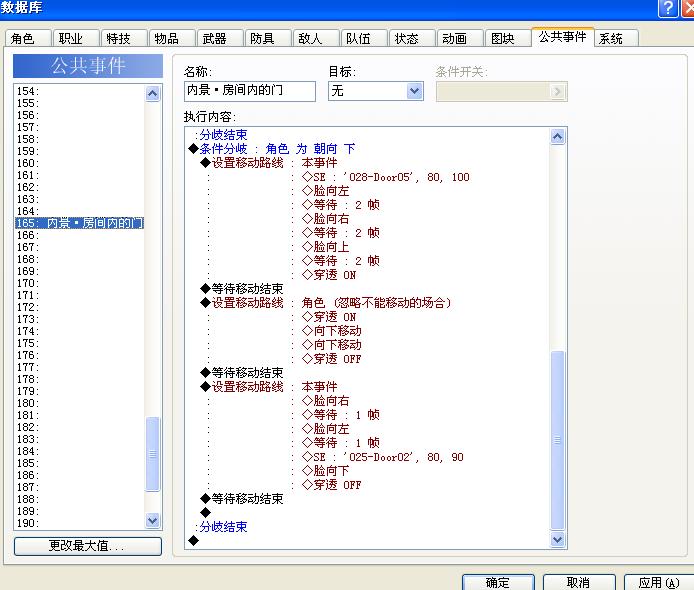Select event row 160
694x590 pixels.
pyautogui.click(x=80, y=163)
